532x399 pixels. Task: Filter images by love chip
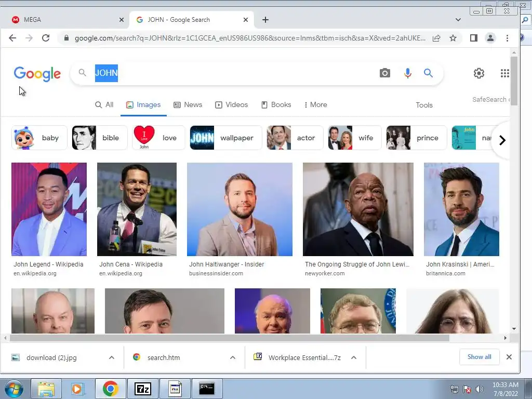pos(159,138)
